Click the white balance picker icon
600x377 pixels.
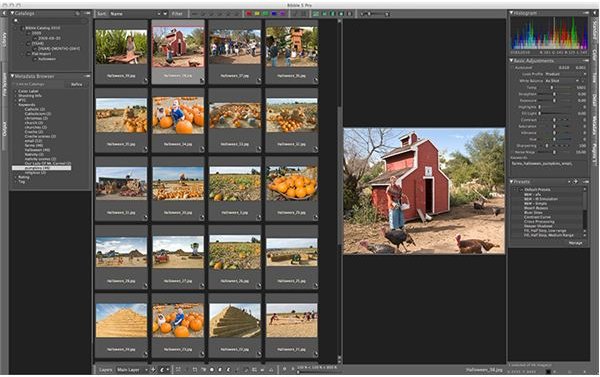click(x=583, y=81)
